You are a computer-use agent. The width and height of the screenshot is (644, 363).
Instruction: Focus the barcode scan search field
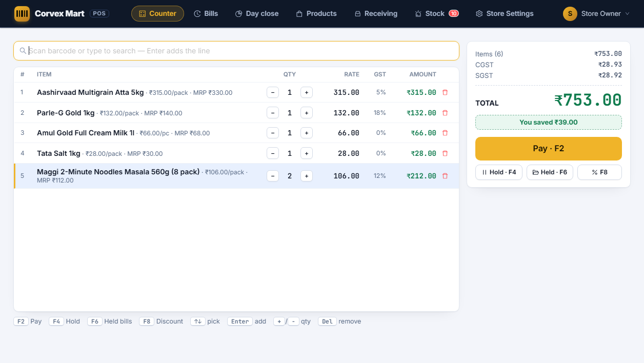click(236, 51)
